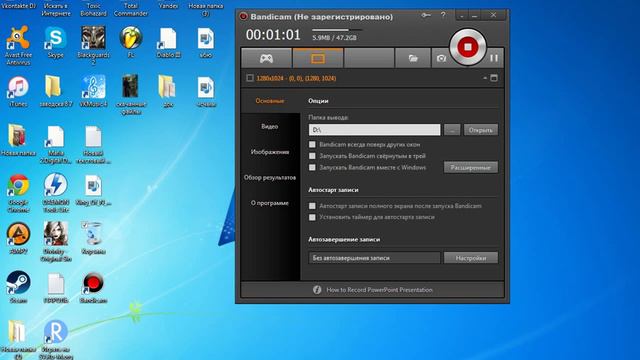Open the blue R desktop shortcut
This screenshot has height=360, width=640.
point(56,340)
